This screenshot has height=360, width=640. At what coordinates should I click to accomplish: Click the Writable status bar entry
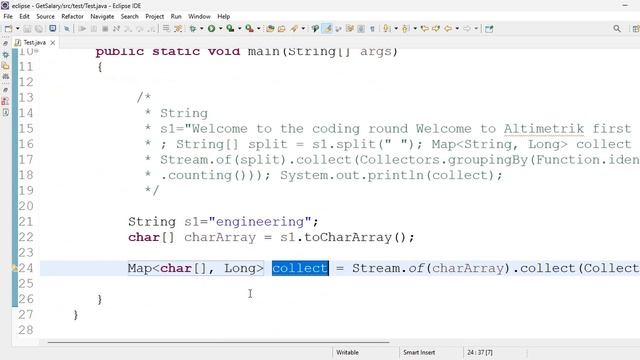tap(347, 352)
